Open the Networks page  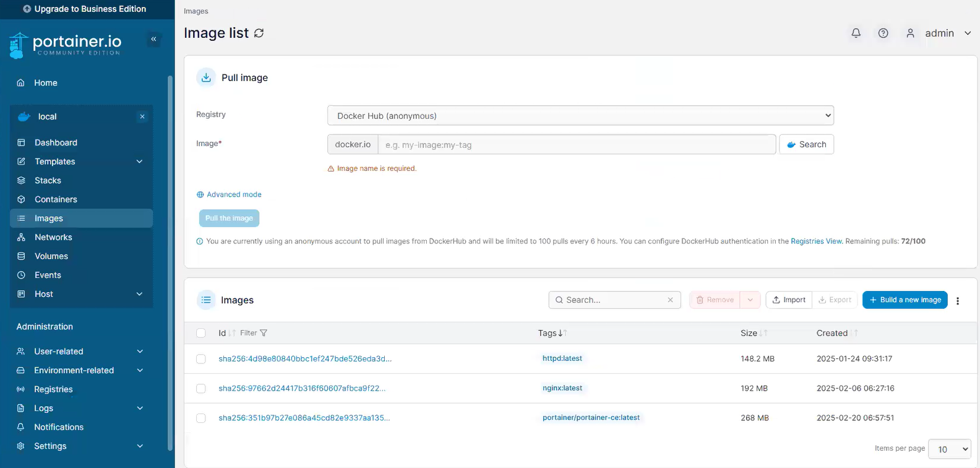tap(81, 237)
